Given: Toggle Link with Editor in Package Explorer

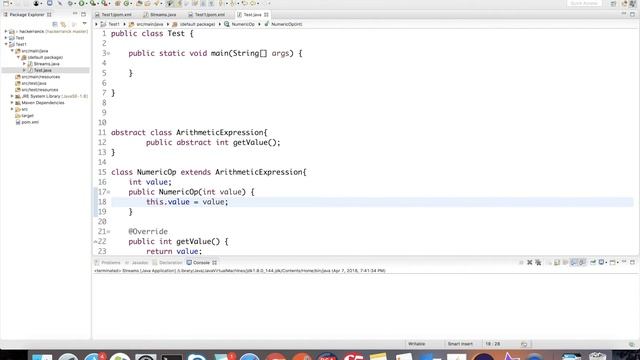Looking at the screenshot, I should [63, 24].
